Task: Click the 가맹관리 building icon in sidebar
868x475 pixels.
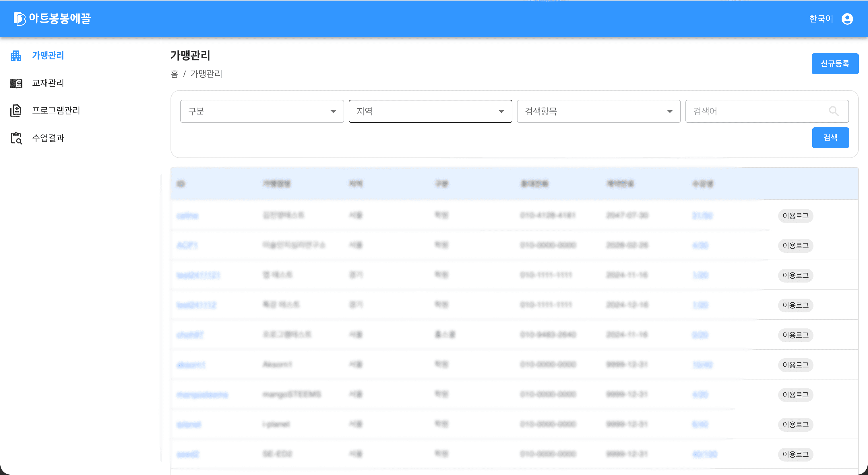Action: tap(16, 56)
